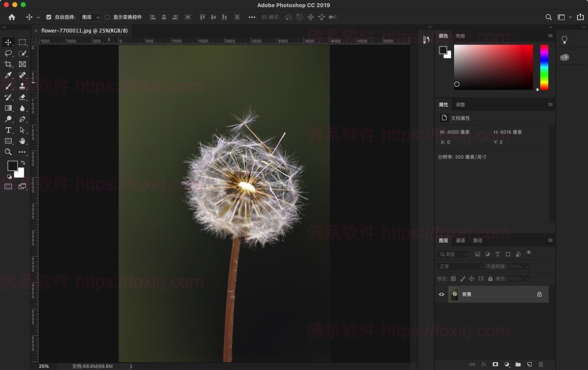This screenshot has height=370, width=588.
Task: Hide the 背景 layer visibility eye
Action: [441, 294]
